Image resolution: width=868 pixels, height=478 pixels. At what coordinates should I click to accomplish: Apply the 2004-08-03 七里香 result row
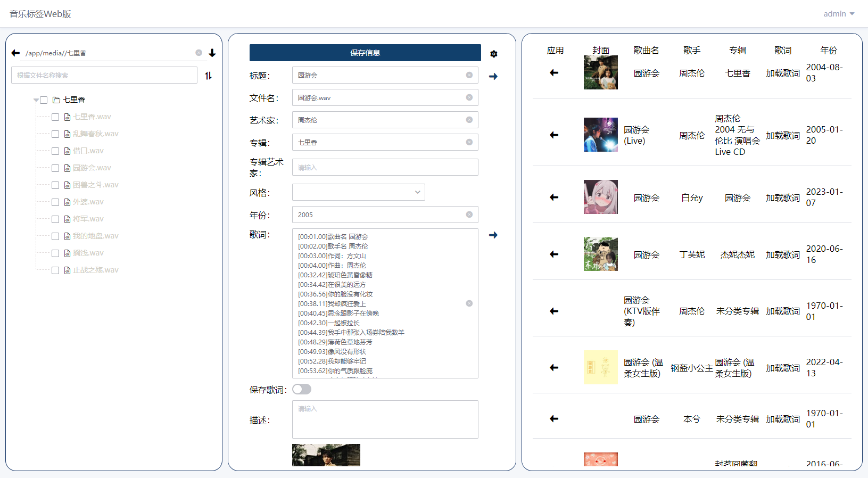pos(554,72)
